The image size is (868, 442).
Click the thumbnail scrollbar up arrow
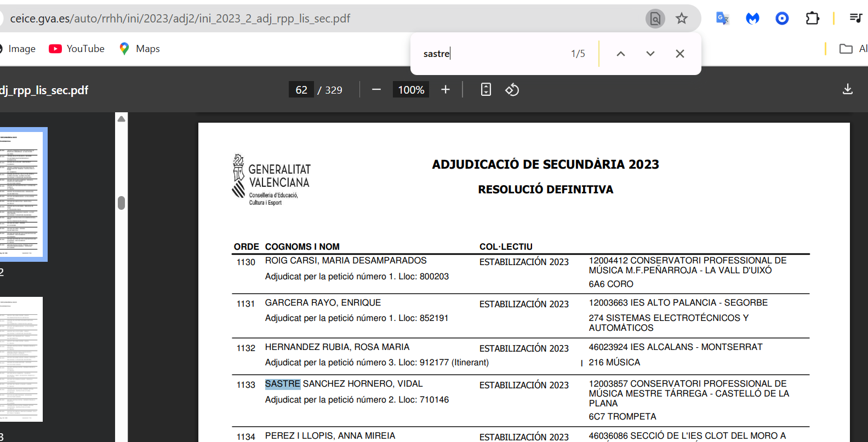tap(122, 119)
